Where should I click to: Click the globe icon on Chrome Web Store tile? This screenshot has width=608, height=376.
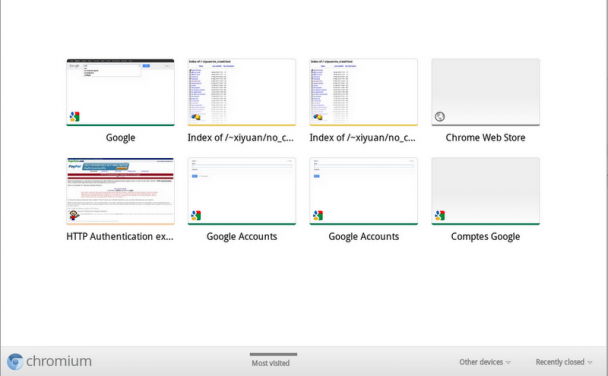pyautogui.click(x=440, y=116)
